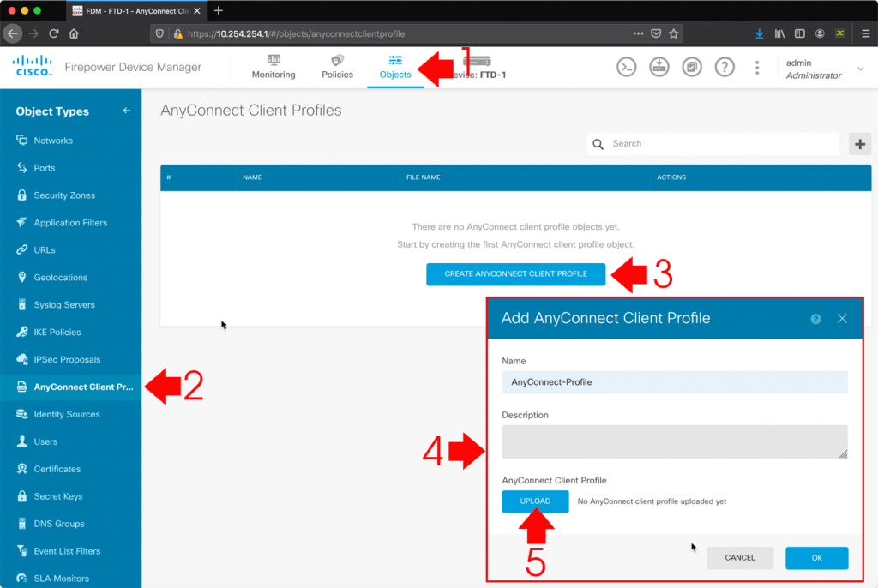
Task: Close the Add AnyConnect Client Profile dialog
Action: pos(842,319)
